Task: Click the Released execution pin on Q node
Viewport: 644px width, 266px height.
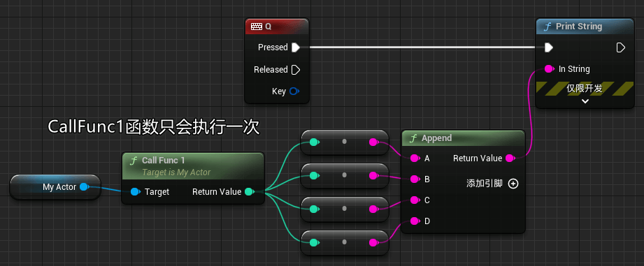Action: pyautogui.click(x=296, y=70)
